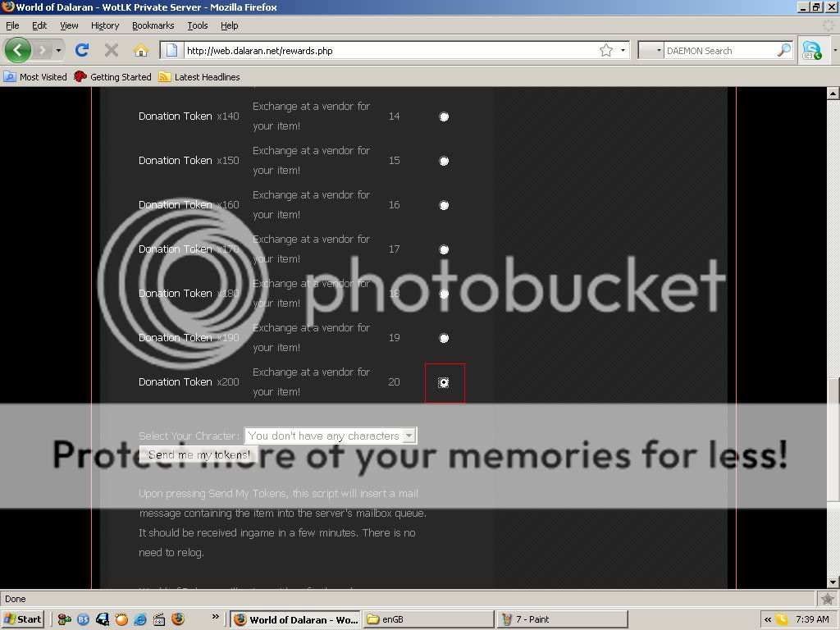
Task: Open the History menu
Action: 104,25
